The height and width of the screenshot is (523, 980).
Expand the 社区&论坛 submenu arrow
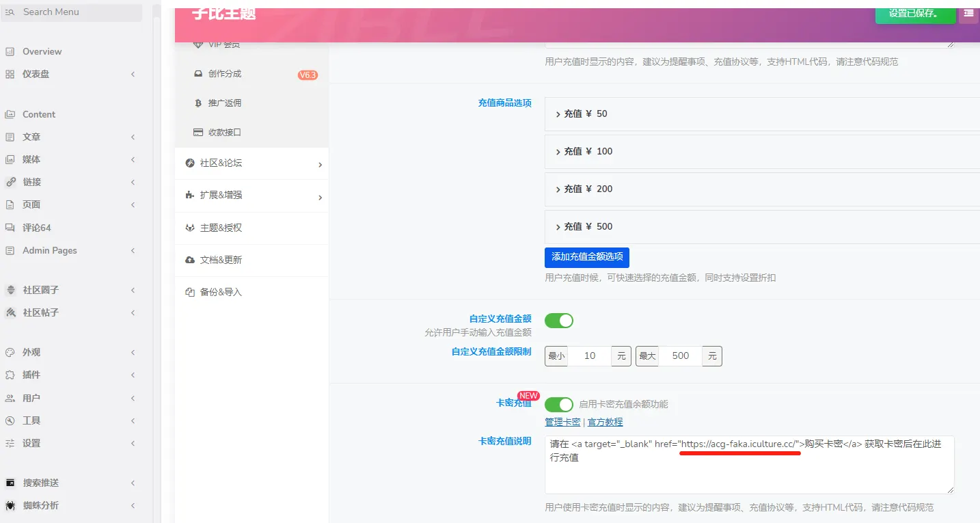[x=320, y=165]
